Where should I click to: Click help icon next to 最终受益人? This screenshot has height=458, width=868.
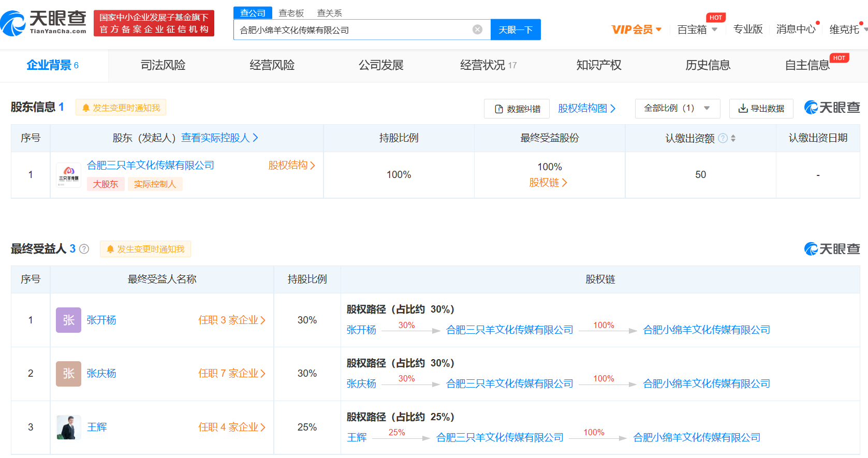pos(84,249)
